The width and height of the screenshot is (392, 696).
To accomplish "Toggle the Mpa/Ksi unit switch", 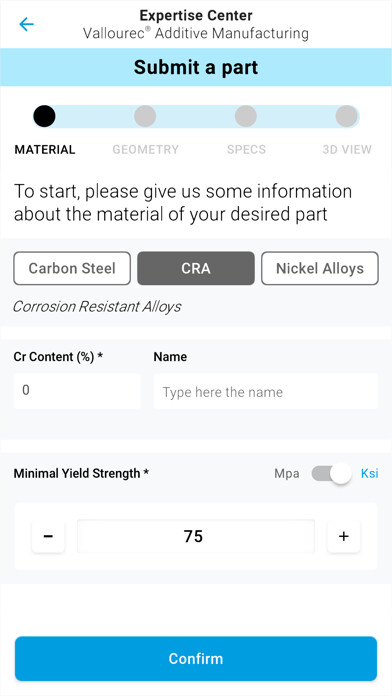I will coord(332,474).
